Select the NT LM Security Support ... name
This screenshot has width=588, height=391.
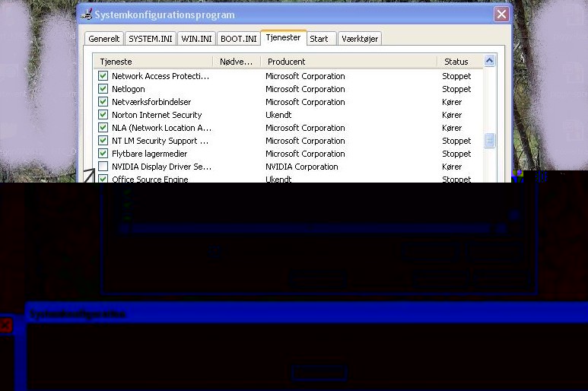pyautogui.click(x=161, y=141)
